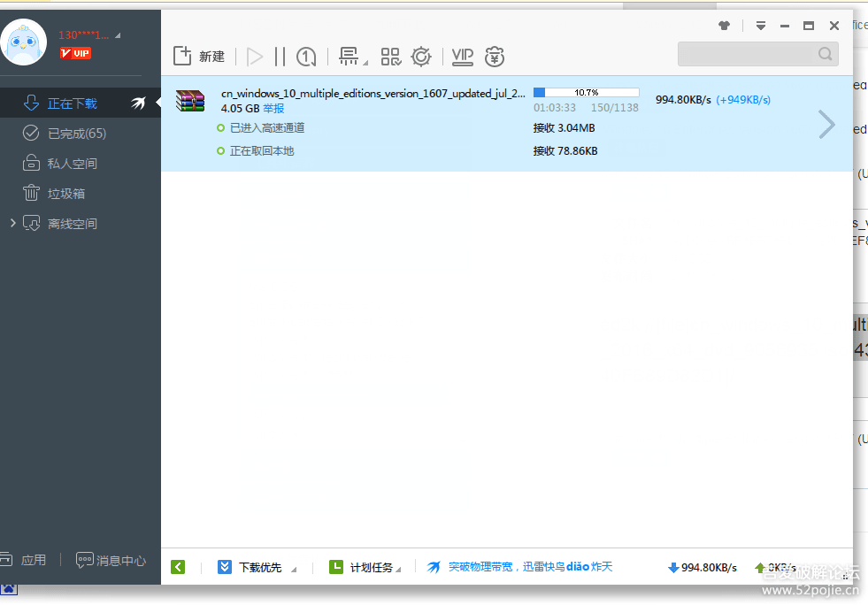
Task: Open the 下载优先 dropdown in status bar
Action: pyautogui.click(x=258, y=567)
